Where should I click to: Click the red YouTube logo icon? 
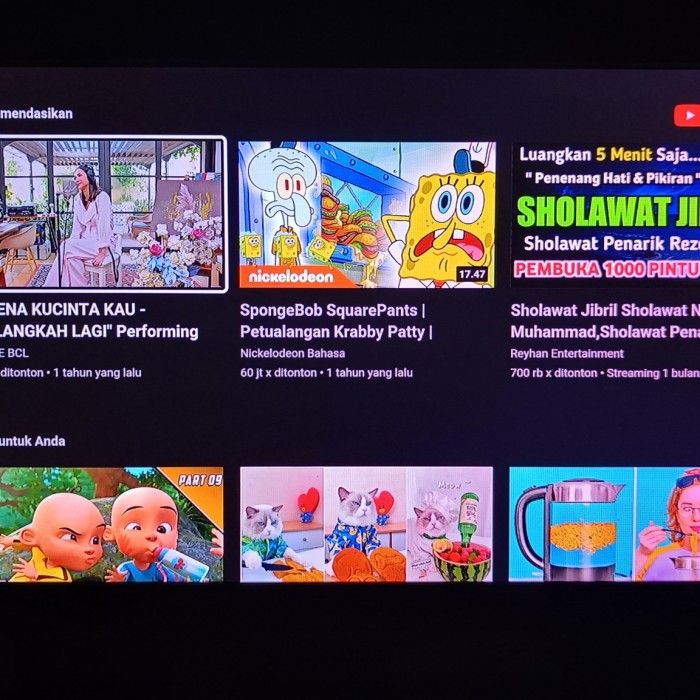pos(687,116)
